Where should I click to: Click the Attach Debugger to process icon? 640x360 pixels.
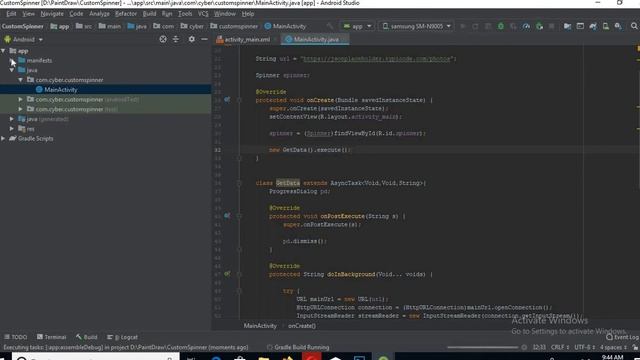[x=539, y=26]
